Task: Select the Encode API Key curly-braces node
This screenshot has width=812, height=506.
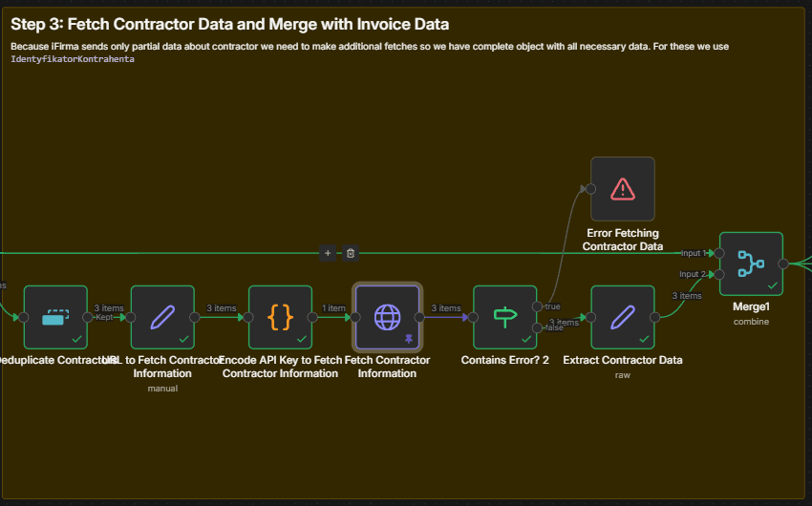Action: 280,318
